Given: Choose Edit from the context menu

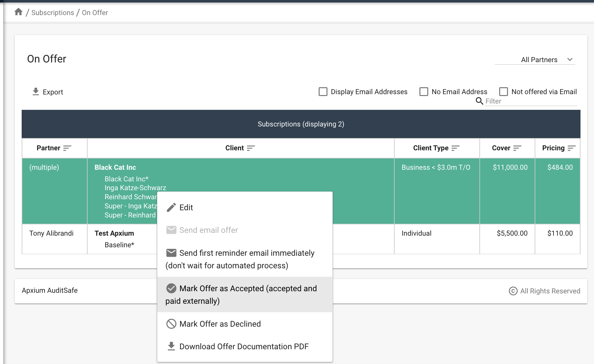Looking at the screenshot, I should pyautogui.click(x=186, y=207).
